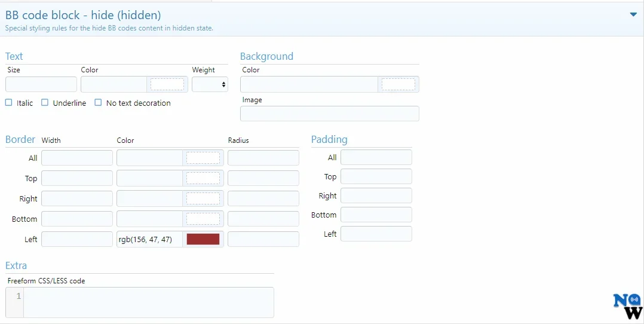Click the All border width field
The image size is (644, 324).
click(77, 158)
